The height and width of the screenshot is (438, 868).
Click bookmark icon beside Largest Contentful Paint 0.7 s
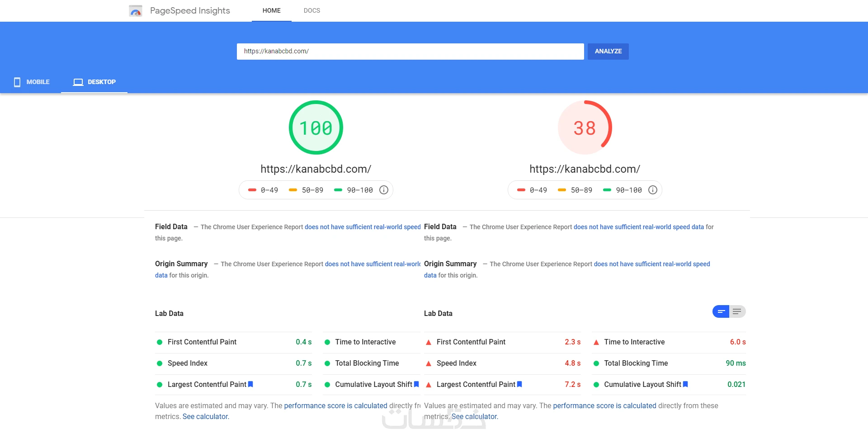(250, 384)
